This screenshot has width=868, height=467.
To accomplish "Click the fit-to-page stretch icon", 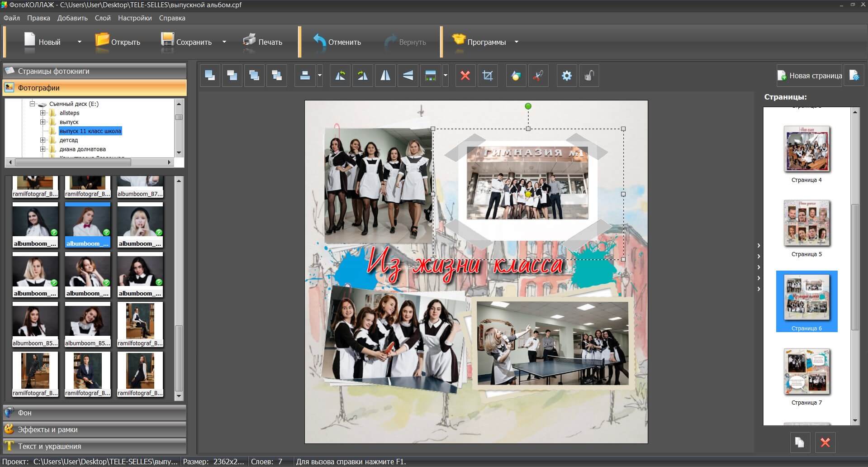I will (431, 76).
